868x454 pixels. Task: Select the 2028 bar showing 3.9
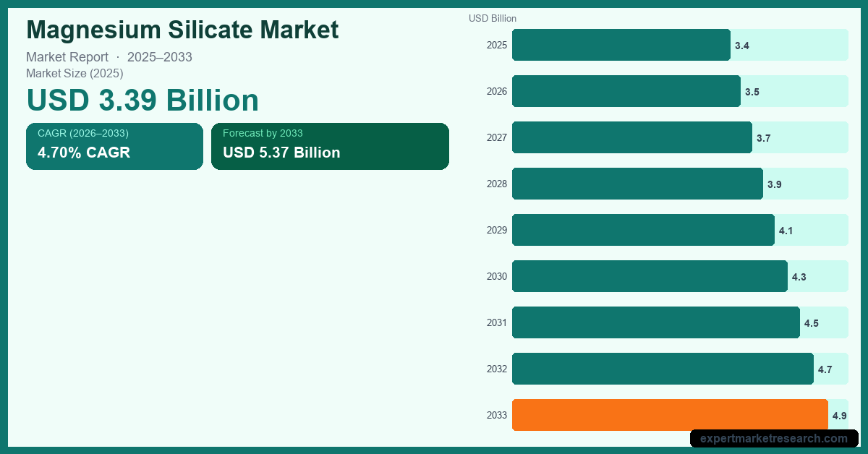(637, 184)
